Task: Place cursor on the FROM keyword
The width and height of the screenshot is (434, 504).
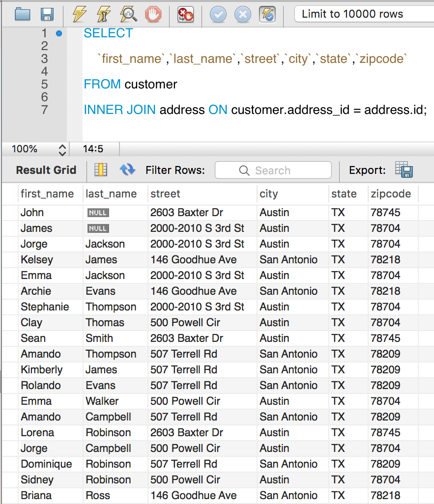Action: tap(102, 84)
